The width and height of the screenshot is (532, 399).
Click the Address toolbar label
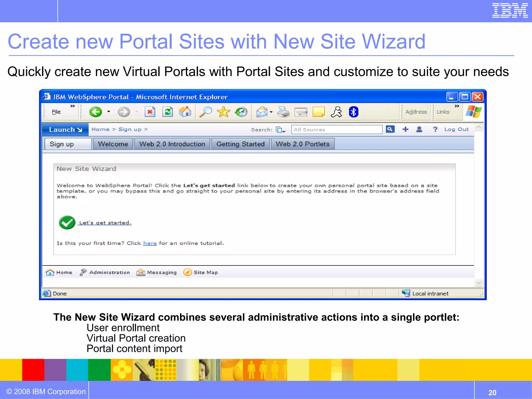[x=416, y=112]
